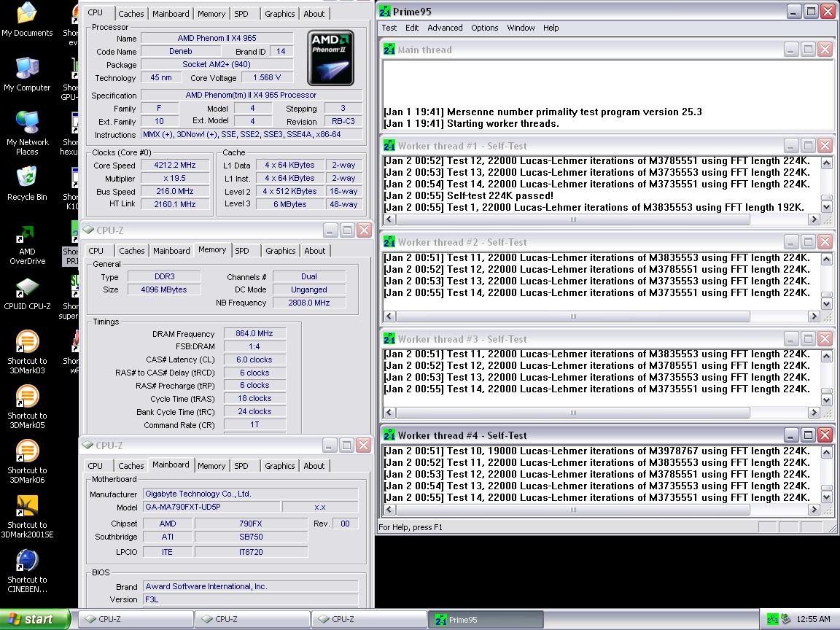Image resolution: width=840 pixels, height=630 pixels.
Task: Open Caches tab in bottom CPU-Z window
Action: (131, 466)
